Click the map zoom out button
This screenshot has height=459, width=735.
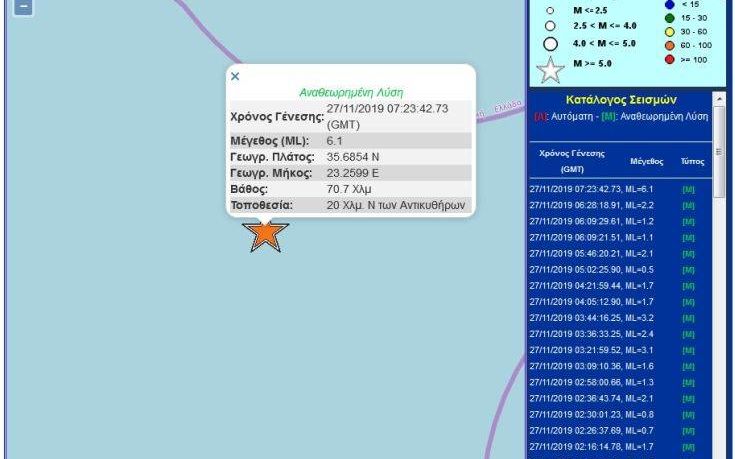pos(23,7)
